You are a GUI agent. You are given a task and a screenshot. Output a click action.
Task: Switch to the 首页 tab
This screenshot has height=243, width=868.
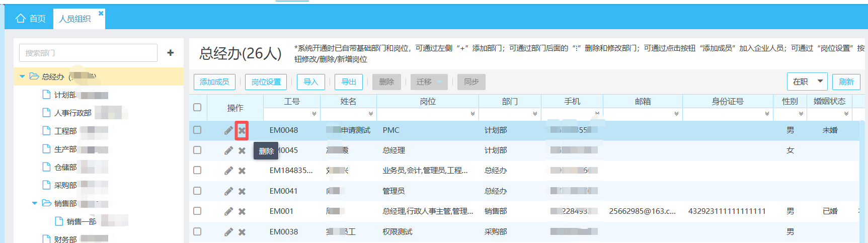(31, 19)
